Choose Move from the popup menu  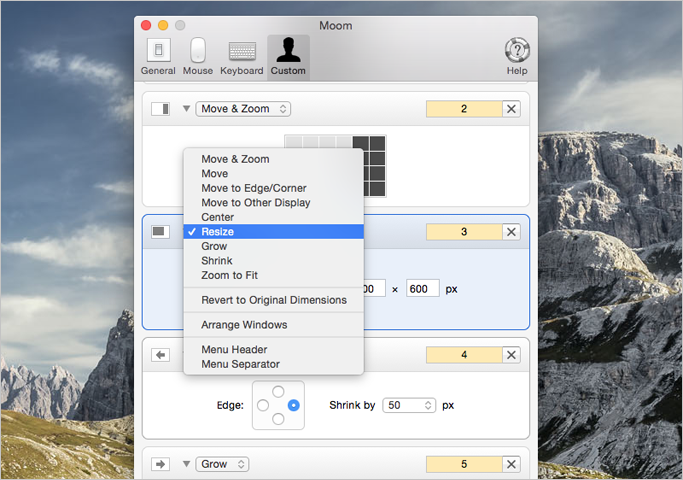tap(274, 173)
